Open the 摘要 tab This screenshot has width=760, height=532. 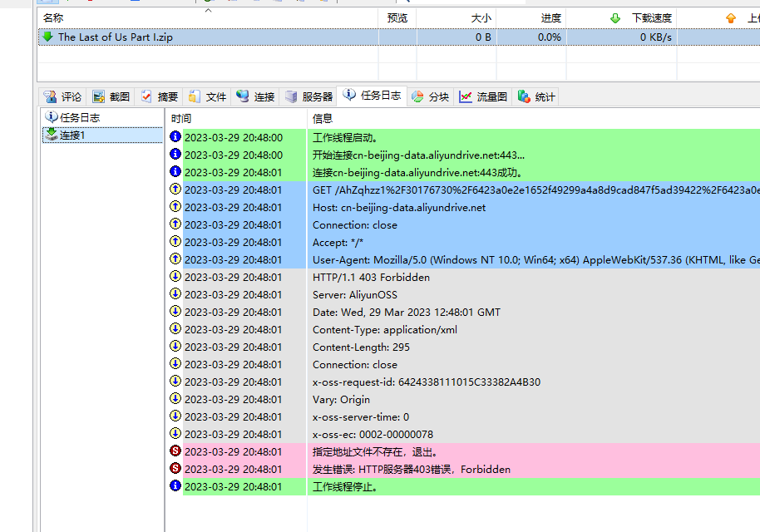tap(160, 97)
